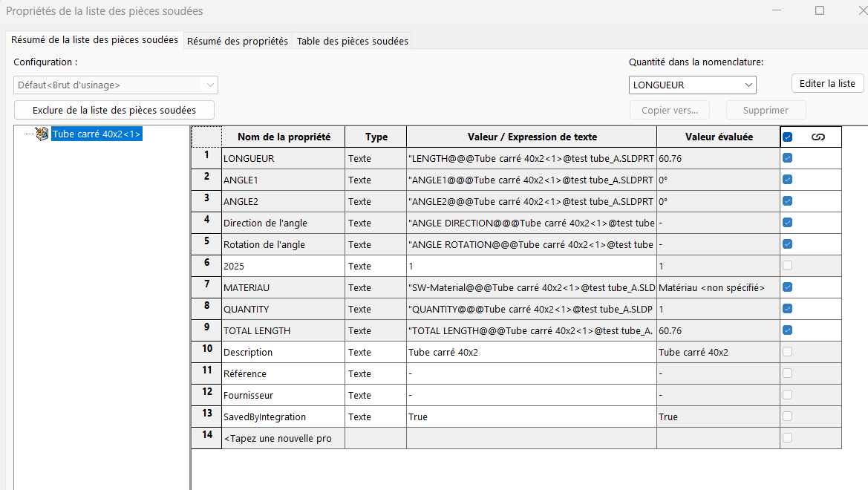
Task: Select the ANGLE1 property name cell
Action: (x=283, y=180)
